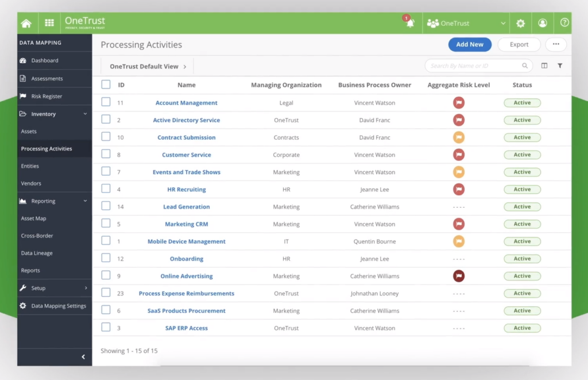Open the Lead Generation processing activity
This screenshot has width=588, height=380.
click(x=186, y=206)
